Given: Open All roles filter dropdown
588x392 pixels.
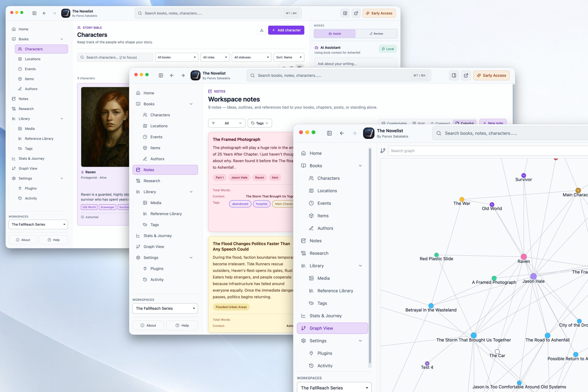Looking at the screenshot, I should point(215,57).
